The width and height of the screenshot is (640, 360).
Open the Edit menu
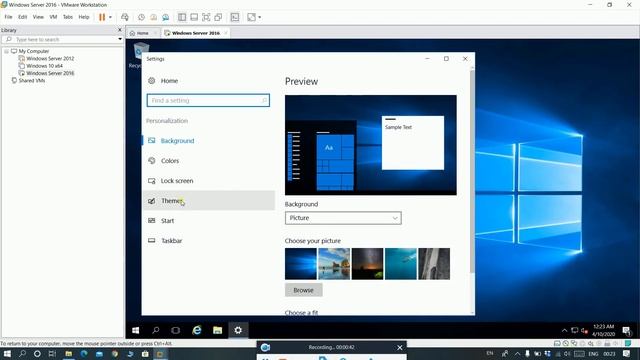pyautogui.click(x=22, y=17)
